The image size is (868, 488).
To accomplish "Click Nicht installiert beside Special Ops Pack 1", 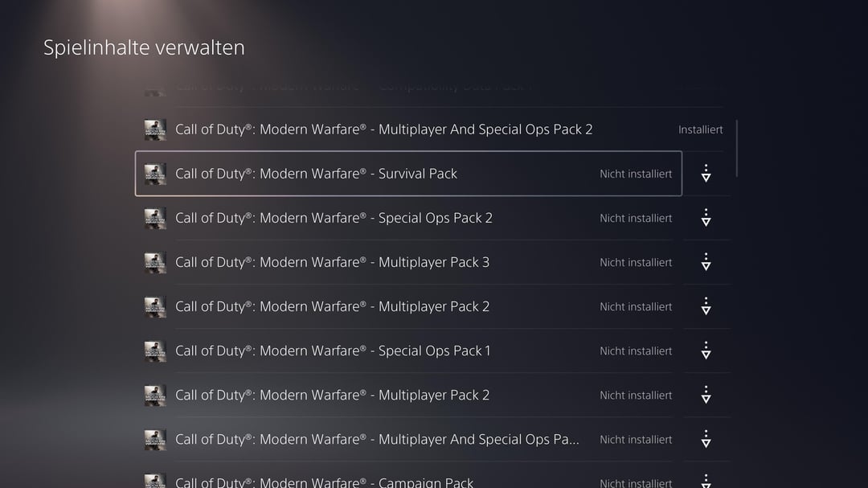I will coord(636,351).
